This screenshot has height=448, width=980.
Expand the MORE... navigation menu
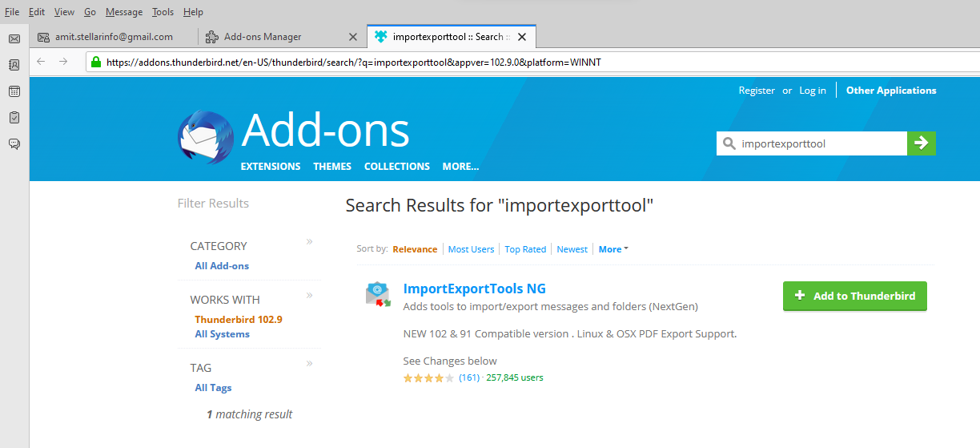460,167
